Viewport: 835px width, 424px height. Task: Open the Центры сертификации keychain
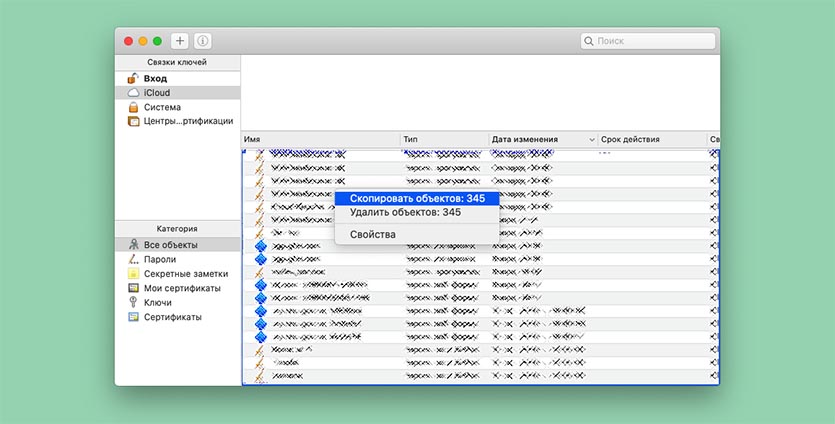coord(187,121)
